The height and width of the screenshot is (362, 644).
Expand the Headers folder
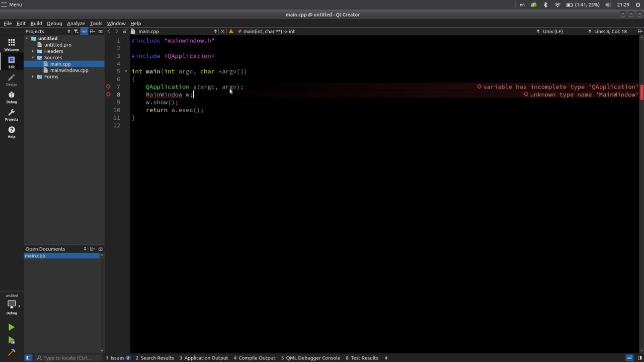33,51
